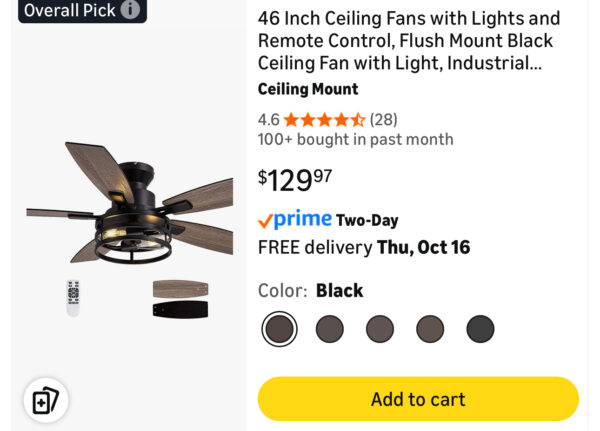Click the reversible blade samples in the image
Screen dimensions: 600x431
180,299
